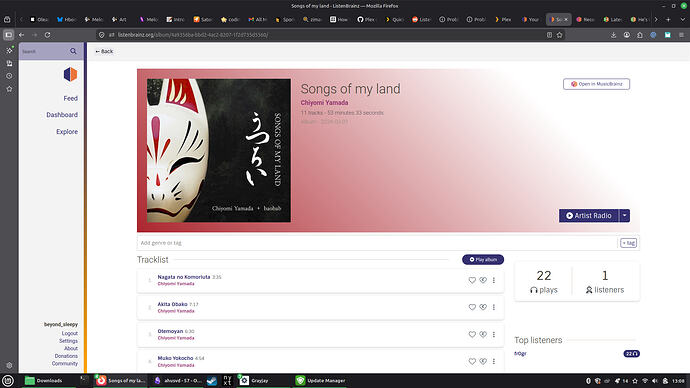This screenshot has height=388, width=690.
Task: Close the current Songs of my land tab
Action: 566,19
